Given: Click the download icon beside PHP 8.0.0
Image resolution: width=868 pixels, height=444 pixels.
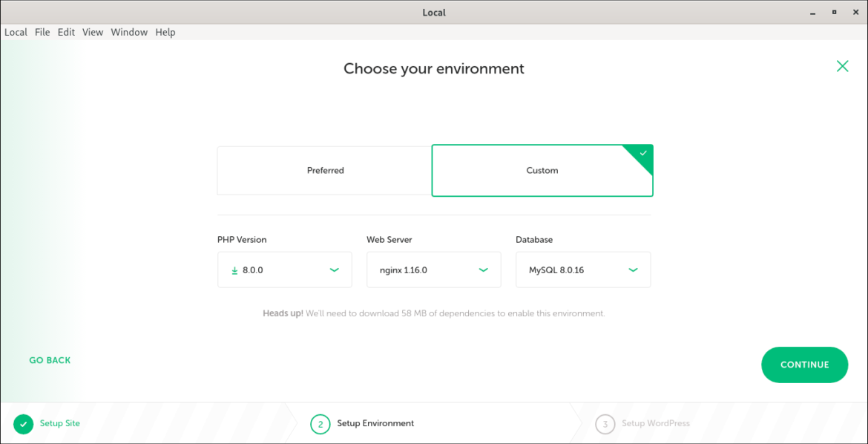Looking at the screenshot, I should (234, 270).
